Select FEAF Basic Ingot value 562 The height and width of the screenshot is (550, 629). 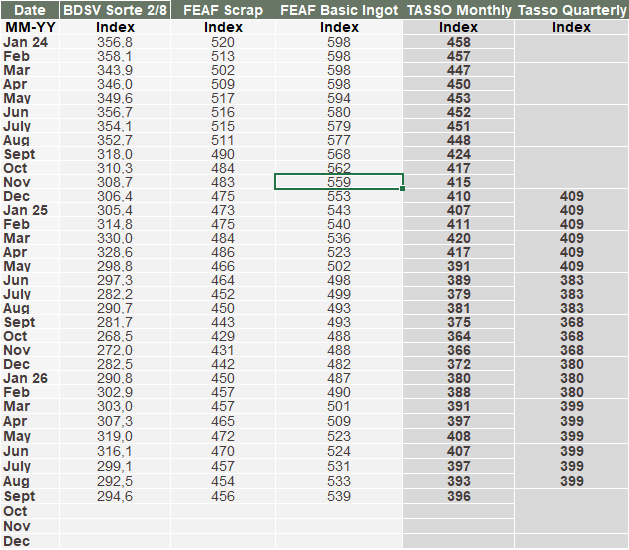point(339,168)
